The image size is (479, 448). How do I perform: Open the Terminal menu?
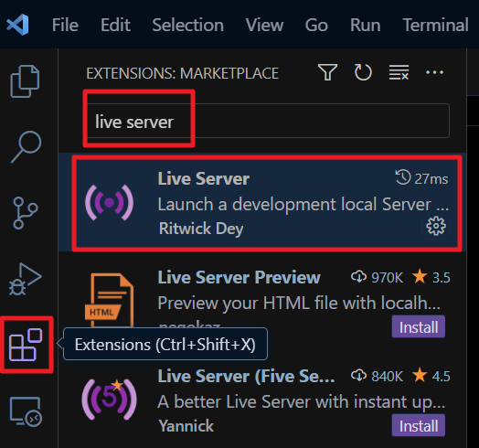(x=435, y=25)
